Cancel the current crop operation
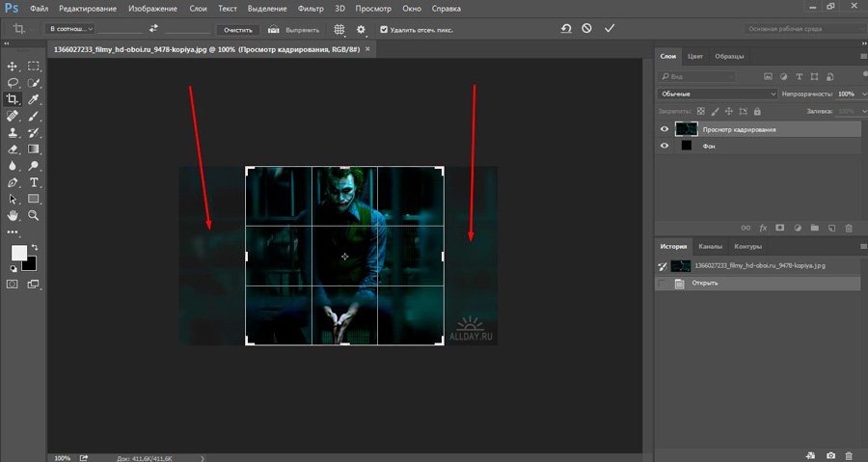The width and height of the screenshot is (868, 462). coord(586,28)
